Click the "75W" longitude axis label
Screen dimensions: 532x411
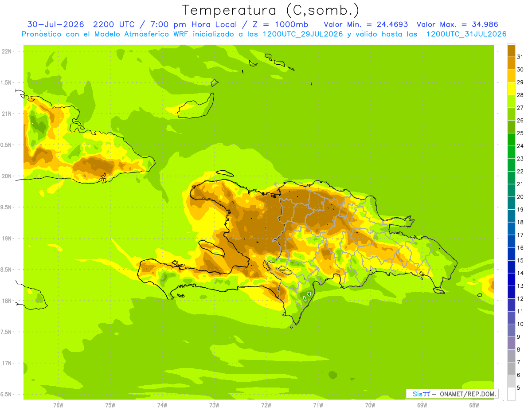click(x=110, y=405)
